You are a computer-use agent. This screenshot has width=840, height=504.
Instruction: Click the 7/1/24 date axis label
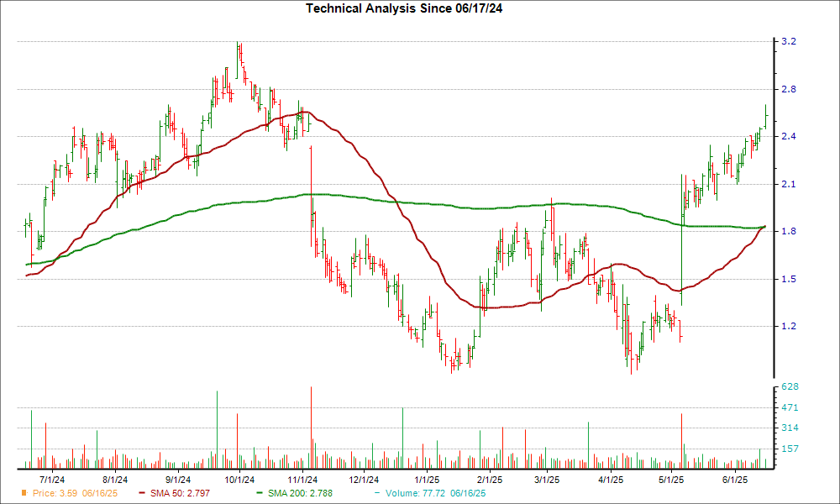tap(52, 480)
